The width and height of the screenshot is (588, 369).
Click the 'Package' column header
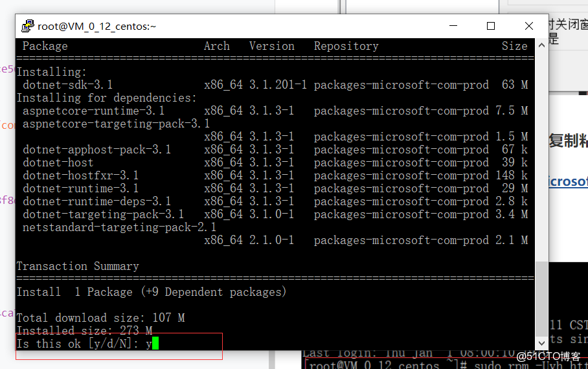[x=45, y=46]
